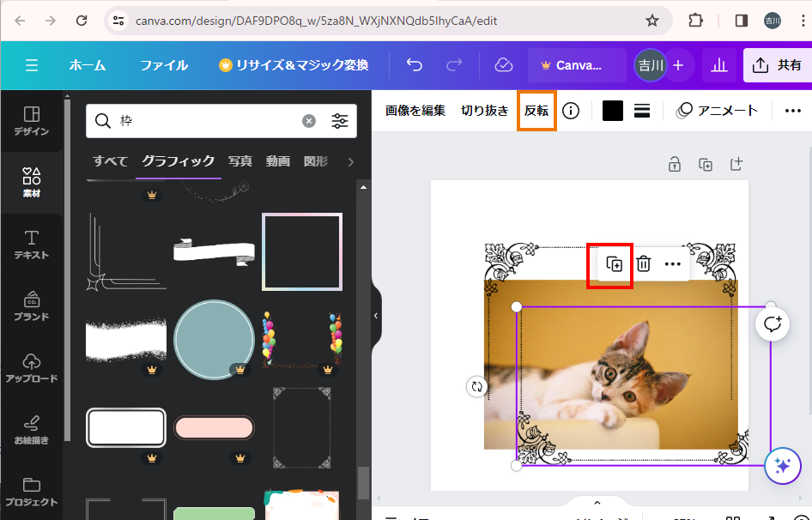Delete selected element with trash icon
This screenshot has height=520, width=812.
(643, 264)
